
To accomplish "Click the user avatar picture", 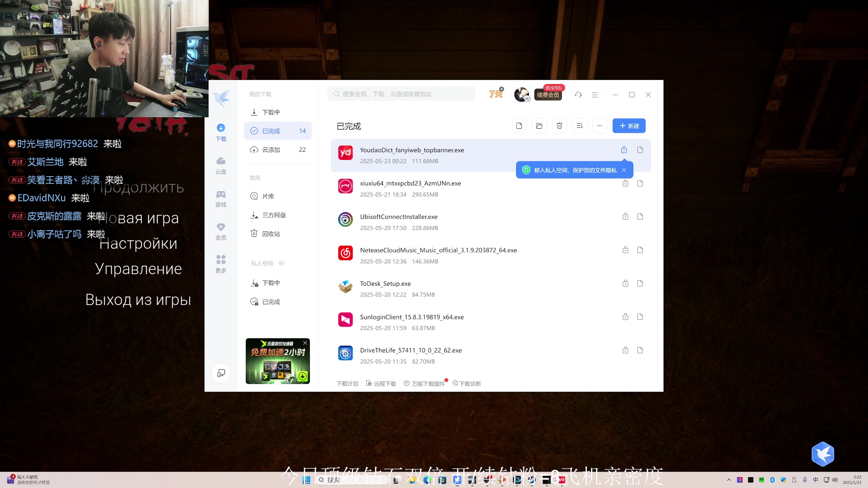I will [521, 95].
